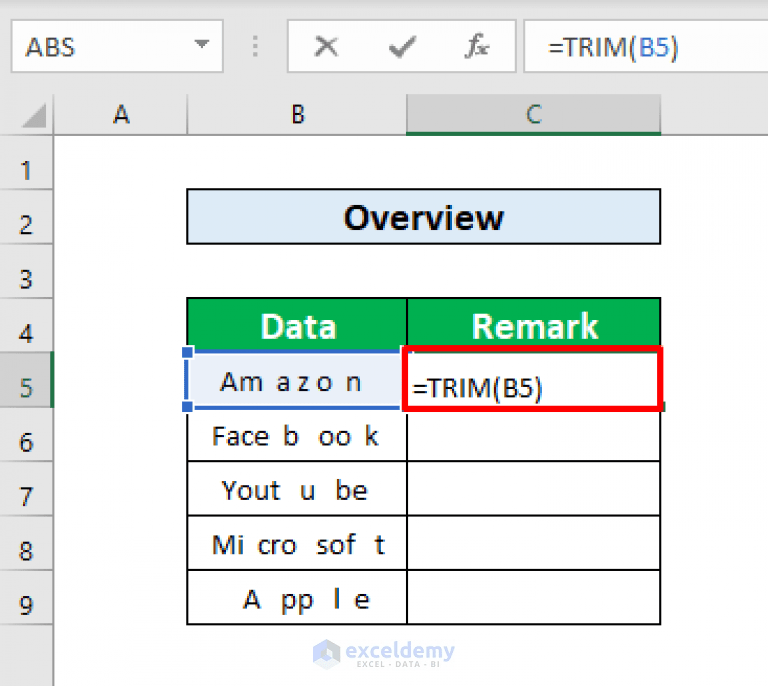Click the Select All corner triangle
768x686 pixels.
click(34, 115)
